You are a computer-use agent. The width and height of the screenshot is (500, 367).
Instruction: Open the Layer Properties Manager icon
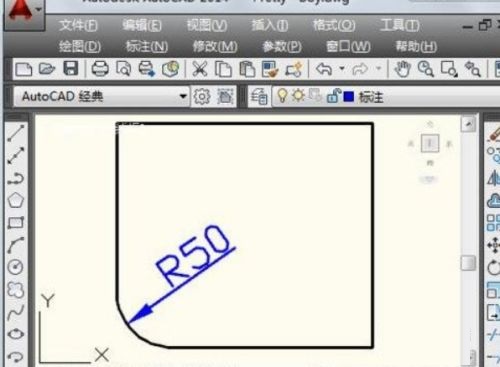coord(259,97)
